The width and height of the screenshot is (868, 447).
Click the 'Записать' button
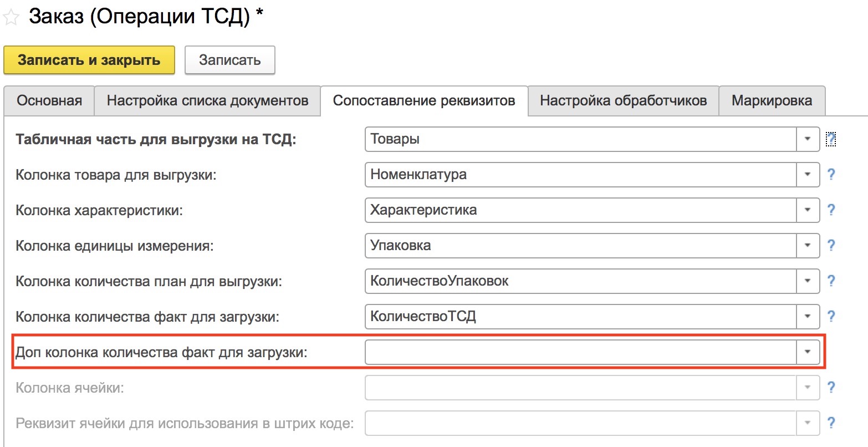coord(229,60)
